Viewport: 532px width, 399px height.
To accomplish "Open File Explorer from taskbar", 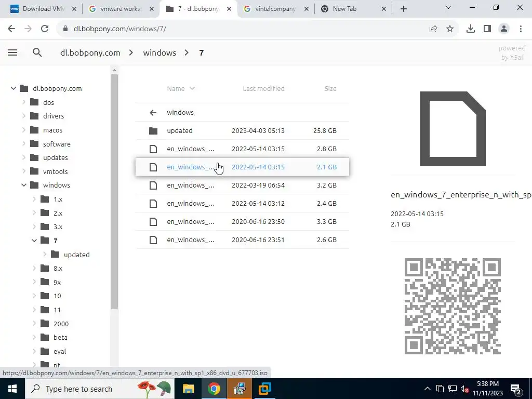I will click(188, 389).
